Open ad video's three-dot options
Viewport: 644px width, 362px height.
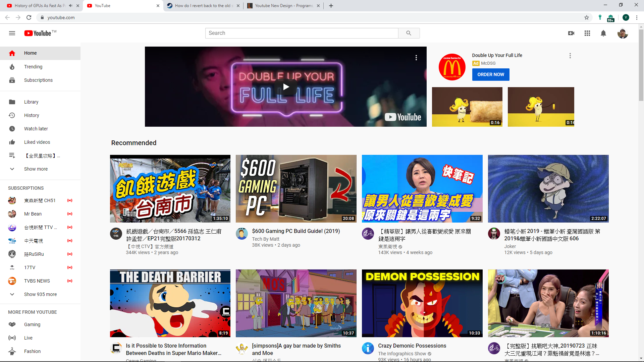click(416, 58)
